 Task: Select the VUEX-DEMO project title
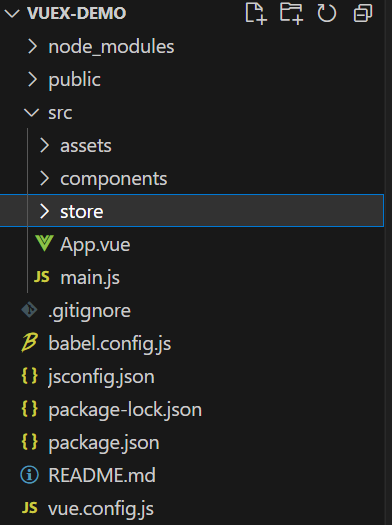point(77,13)
